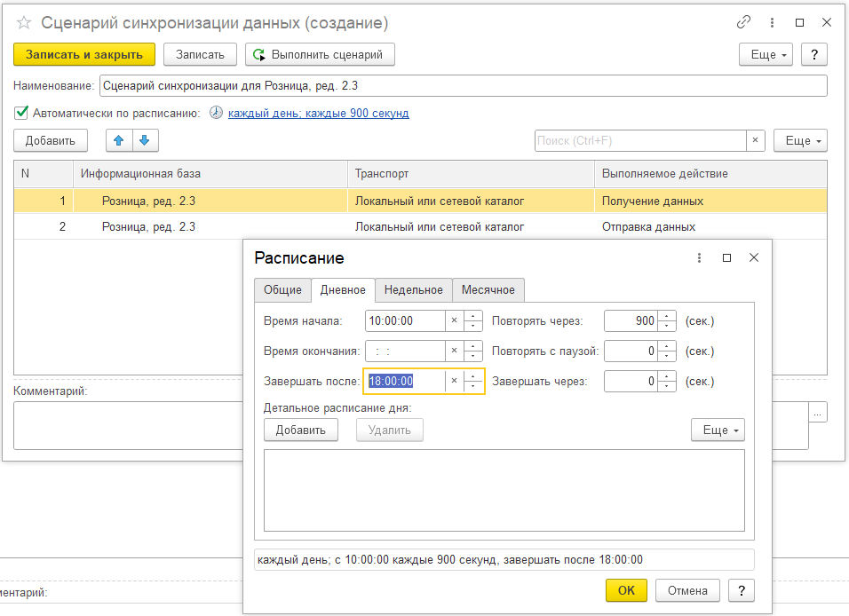Add scenario window to favorites star
Screen dimensions: 849x616
pos(24,23)
